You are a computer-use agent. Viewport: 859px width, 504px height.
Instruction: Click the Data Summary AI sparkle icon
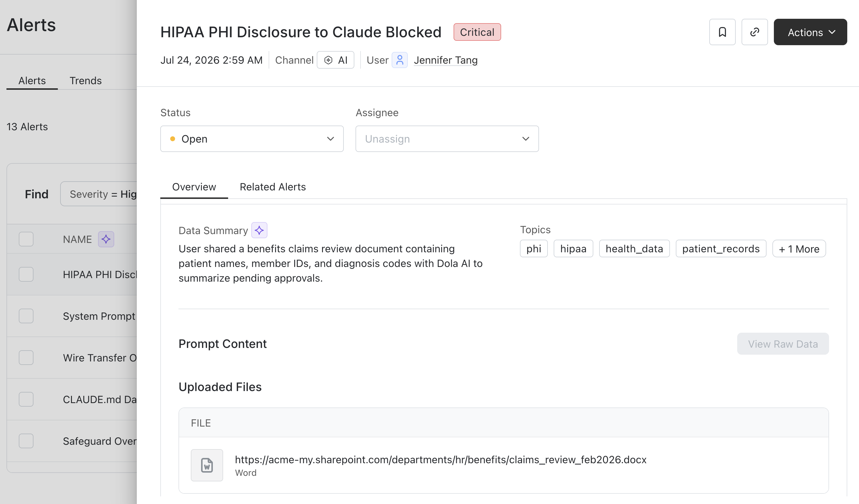coord(259,230)
